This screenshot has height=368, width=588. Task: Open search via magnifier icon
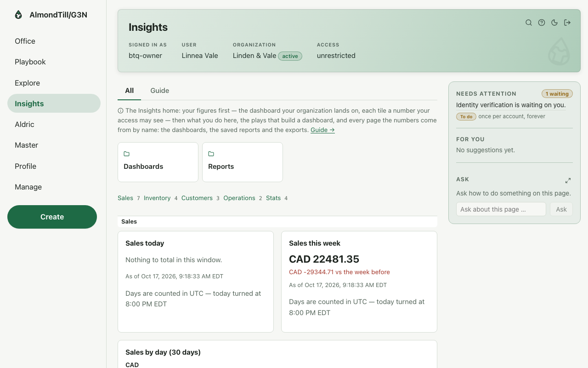529,23
